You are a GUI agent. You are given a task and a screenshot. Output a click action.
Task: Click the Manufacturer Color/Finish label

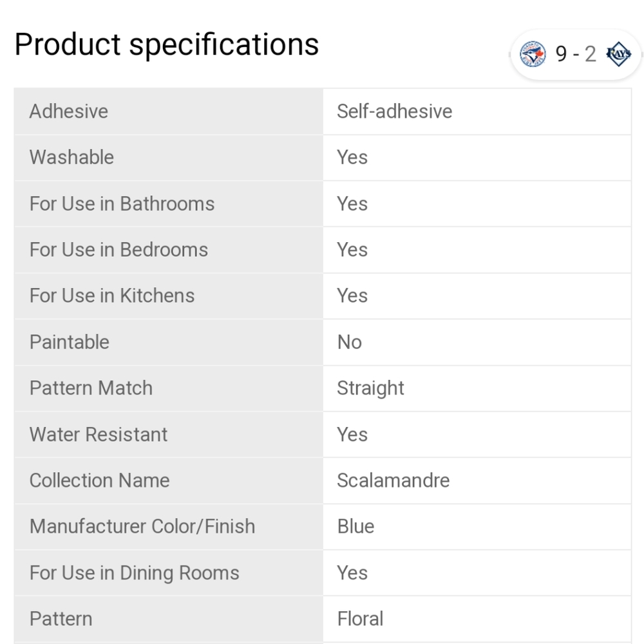(x=142, y=527)
